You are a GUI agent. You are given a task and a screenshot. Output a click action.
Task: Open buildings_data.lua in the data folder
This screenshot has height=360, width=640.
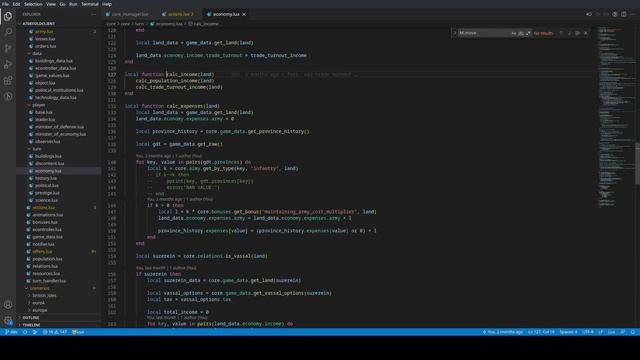[53, 61]
